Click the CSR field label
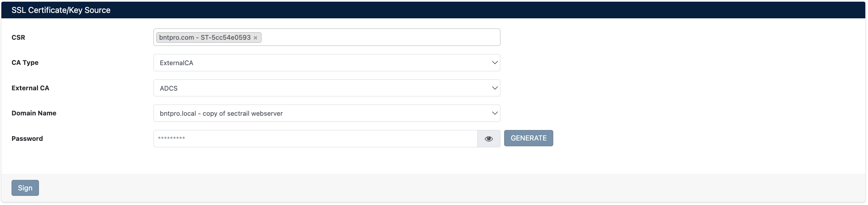The height and width of the screenshot is (205, 868). click(x=18, y=37)
